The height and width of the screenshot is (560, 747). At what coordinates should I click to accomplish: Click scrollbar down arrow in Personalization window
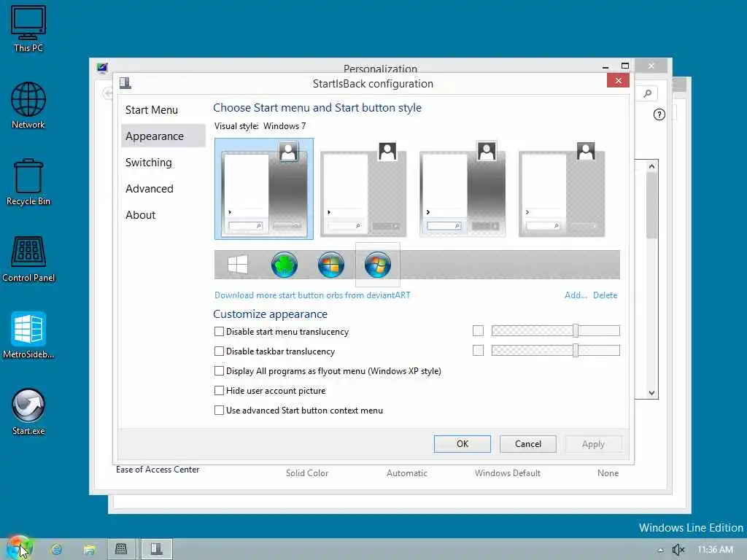651,393
